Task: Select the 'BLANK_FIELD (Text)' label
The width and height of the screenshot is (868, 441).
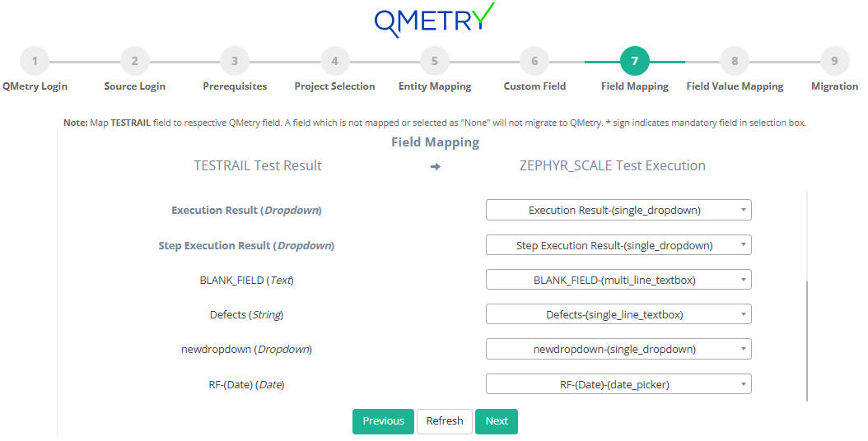Action: pos(246,280)
